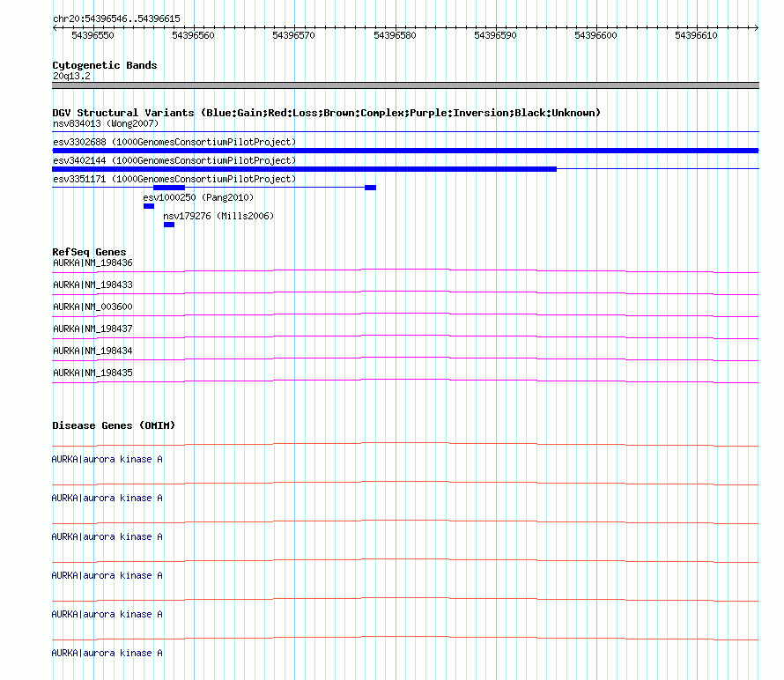784x680 pixels.
Task: Select the Cytogenetic Bands track heading
Action: click(x=105, y=65)
